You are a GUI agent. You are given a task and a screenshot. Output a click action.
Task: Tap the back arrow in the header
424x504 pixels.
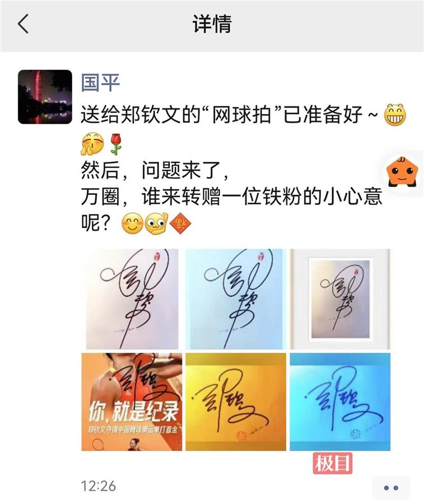click(23, 24)
